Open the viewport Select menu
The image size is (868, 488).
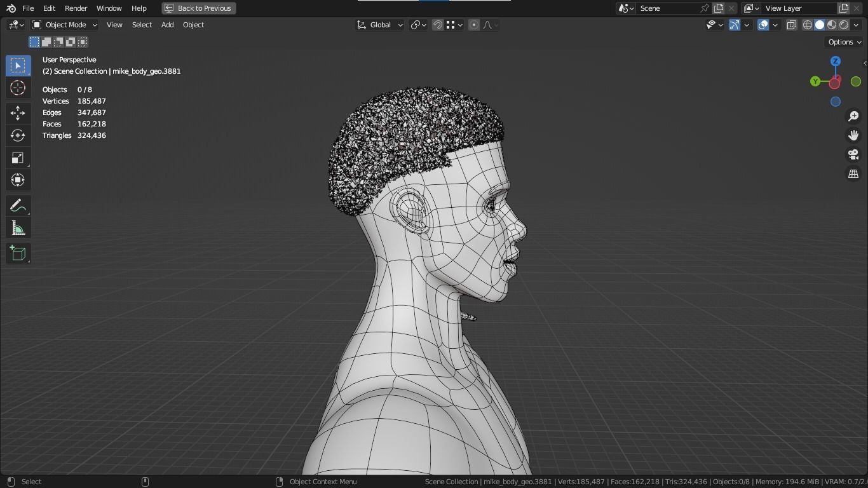pos(142,25)
